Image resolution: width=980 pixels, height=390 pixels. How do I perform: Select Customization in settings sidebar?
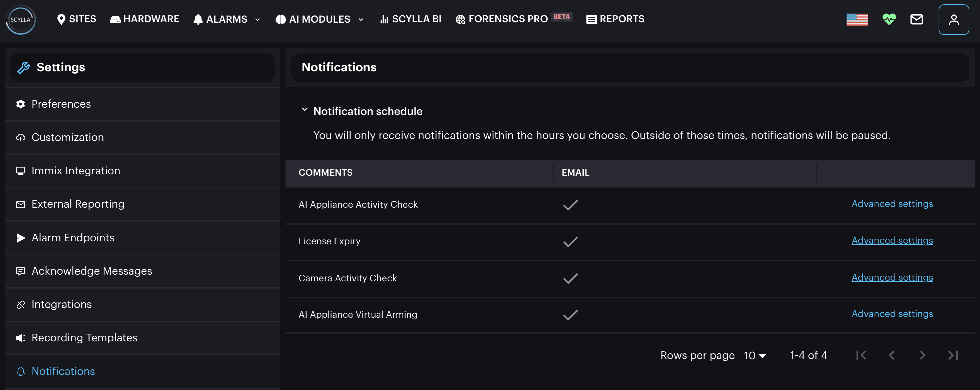point(142,138)
